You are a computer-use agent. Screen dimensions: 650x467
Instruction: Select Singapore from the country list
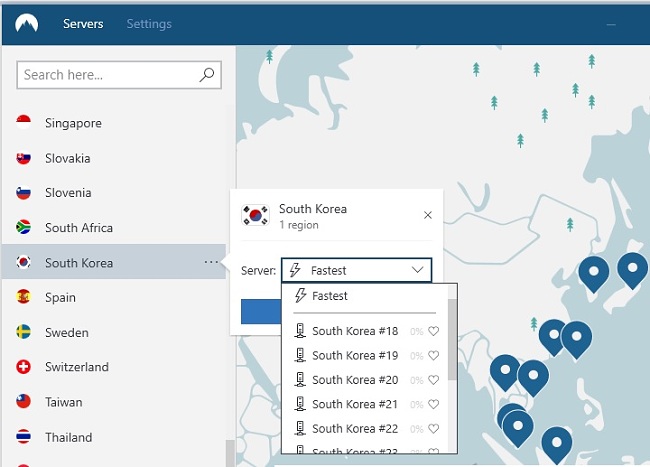pos(114,123)
